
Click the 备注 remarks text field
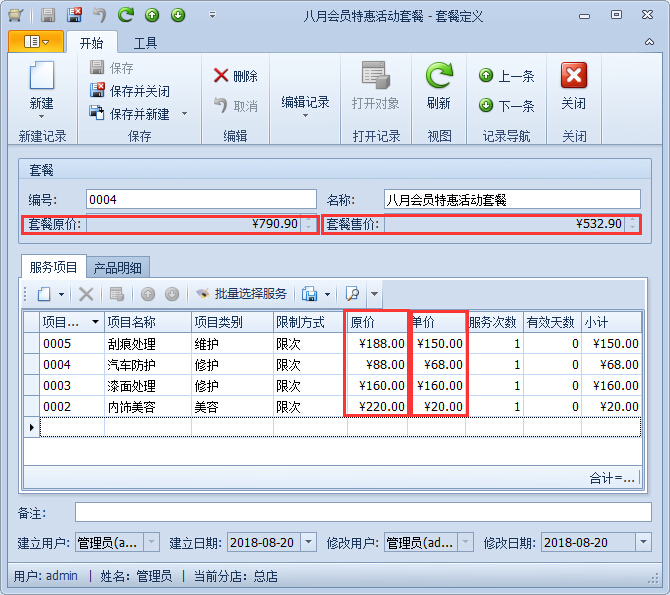(362, 512)
